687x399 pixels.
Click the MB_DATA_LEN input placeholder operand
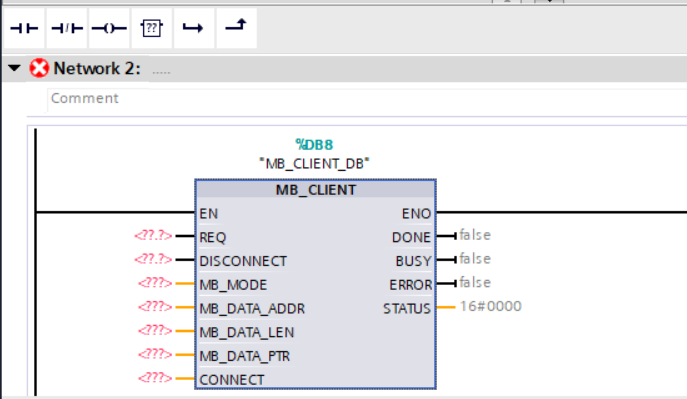[x=155, y=330]
